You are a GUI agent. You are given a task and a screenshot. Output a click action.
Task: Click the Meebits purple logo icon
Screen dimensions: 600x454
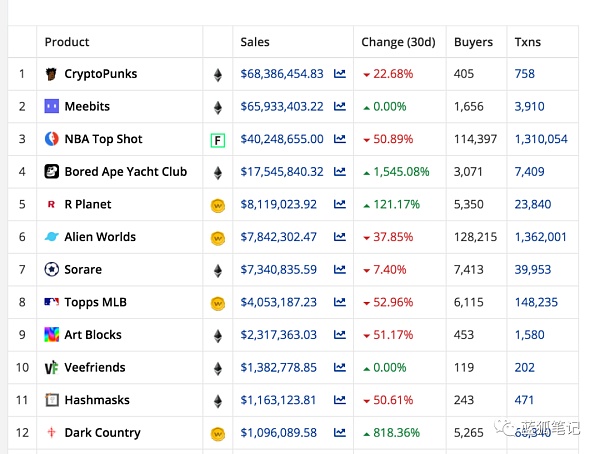(x=52, y=107)
